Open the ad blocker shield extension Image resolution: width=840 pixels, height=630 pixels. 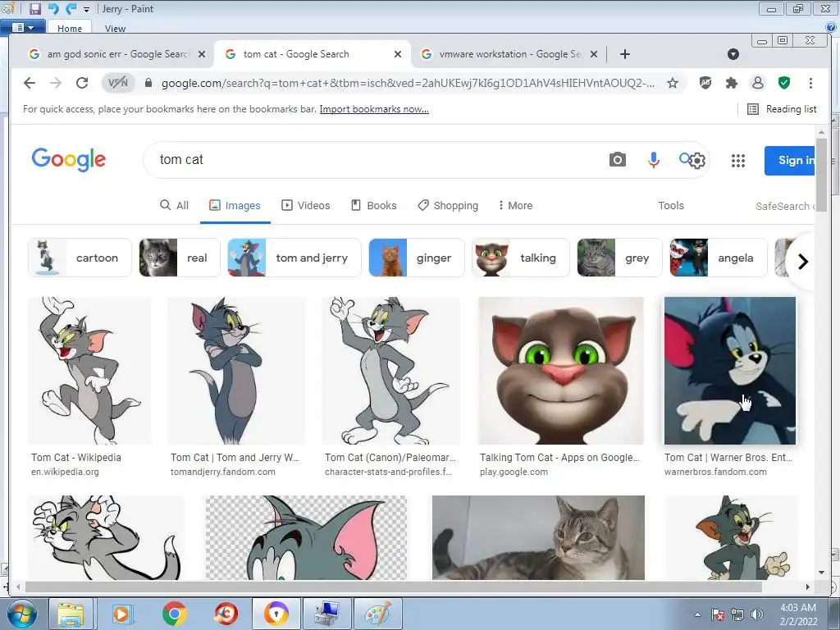(705, 83)
